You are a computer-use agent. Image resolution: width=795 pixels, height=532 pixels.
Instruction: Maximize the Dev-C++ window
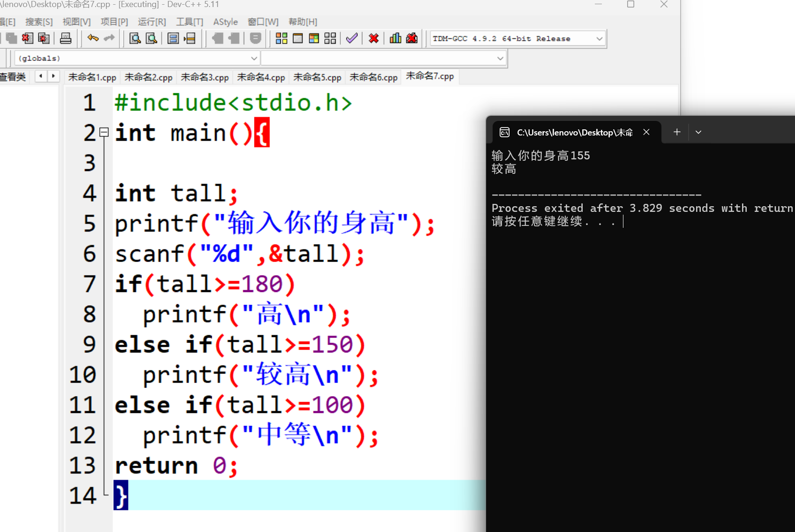pos(631,4)
